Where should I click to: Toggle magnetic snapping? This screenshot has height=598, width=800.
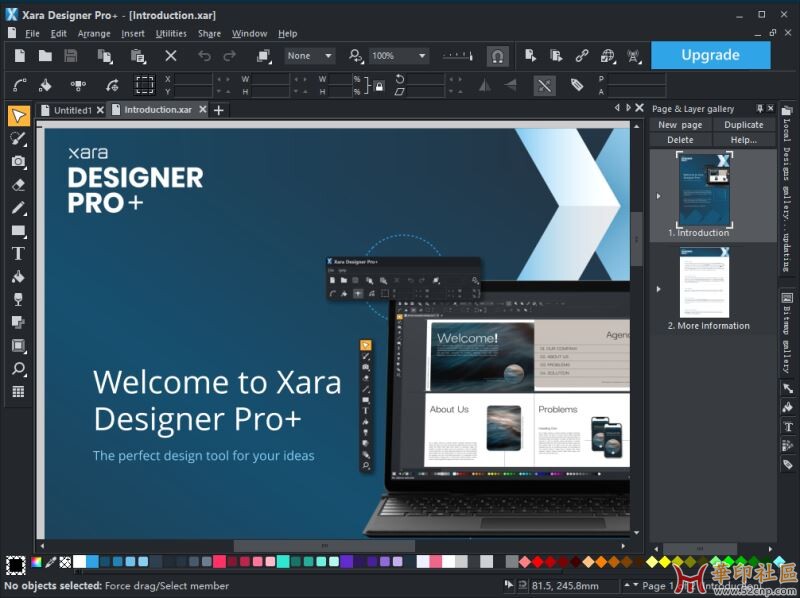(497, 56)
